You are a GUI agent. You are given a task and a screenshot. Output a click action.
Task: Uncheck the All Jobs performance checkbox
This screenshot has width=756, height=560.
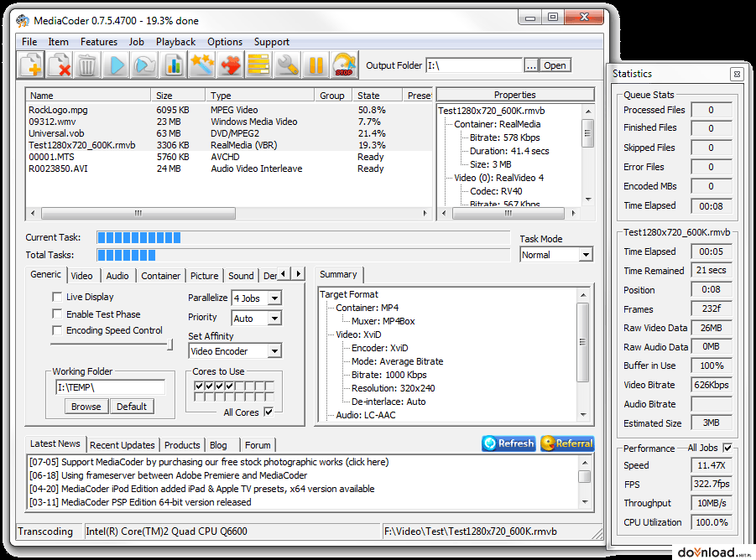(x=727, y=448)
